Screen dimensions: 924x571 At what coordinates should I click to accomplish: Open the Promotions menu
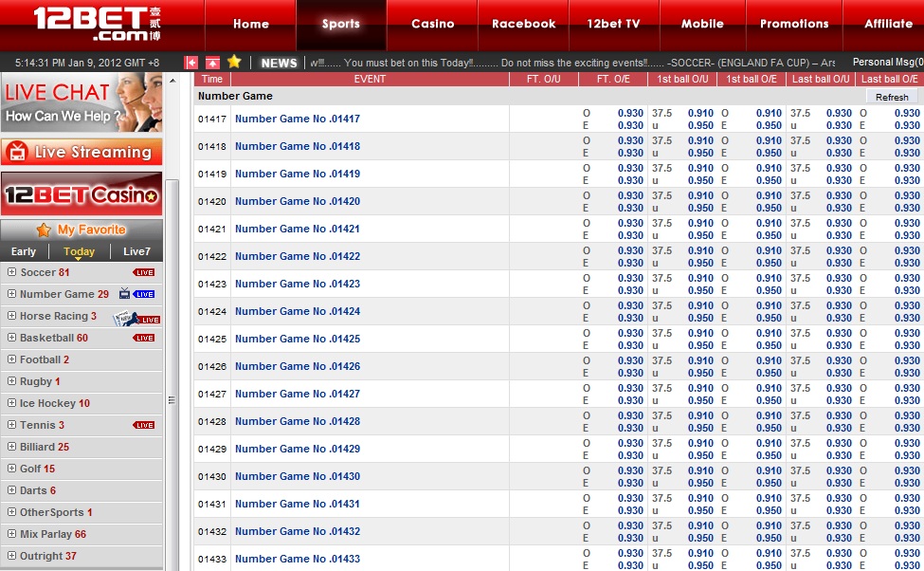coord(794,24)
